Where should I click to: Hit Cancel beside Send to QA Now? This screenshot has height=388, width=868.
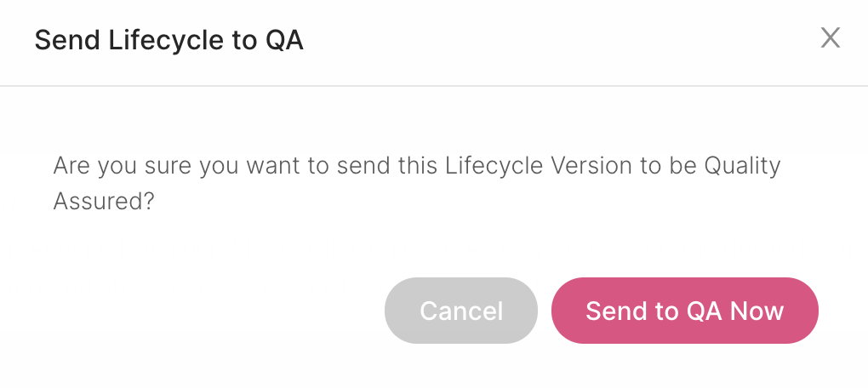coord(461,311)
